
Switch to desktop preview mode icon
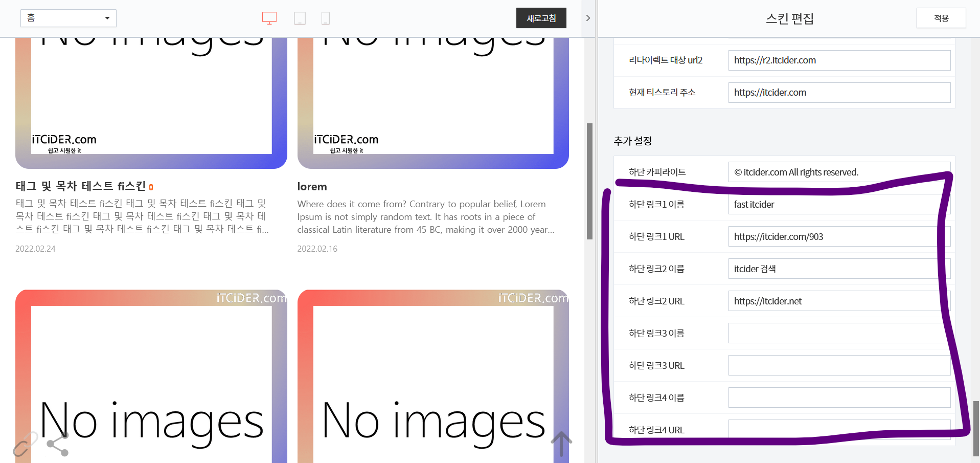coord(269,18)
